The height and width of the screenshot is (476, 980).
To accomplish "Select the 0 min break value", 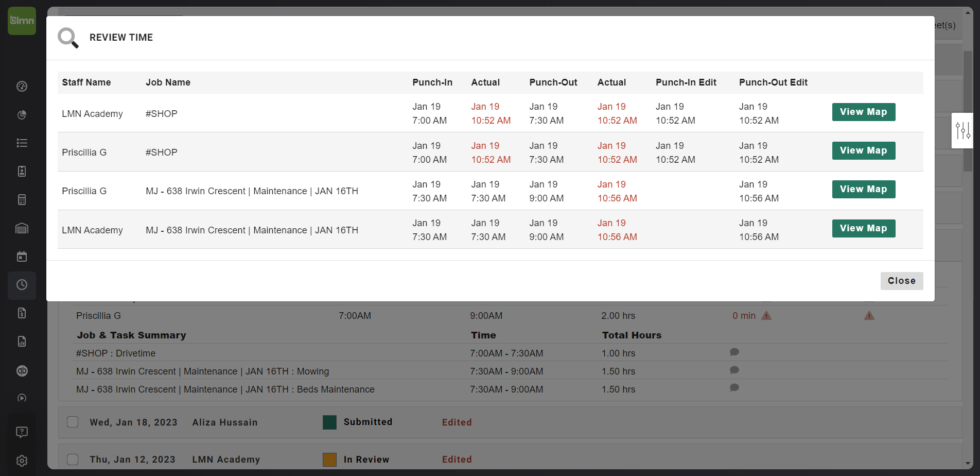I will pos(744,316).
